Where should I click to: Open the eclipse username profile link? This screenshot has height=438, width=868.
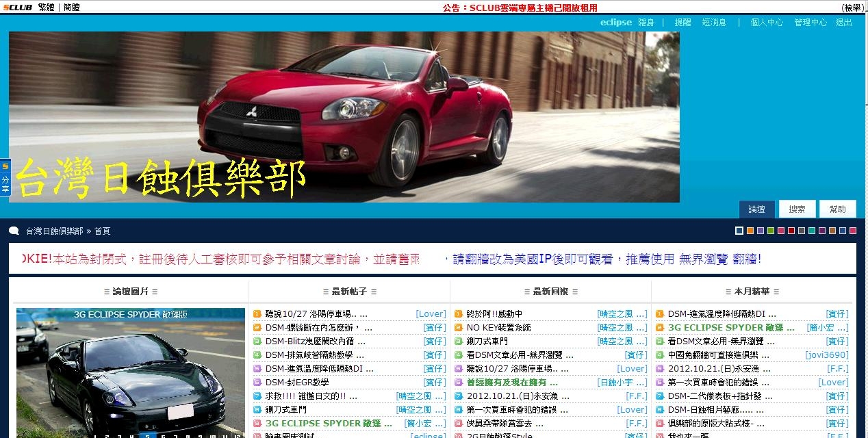tap(616, 22)
